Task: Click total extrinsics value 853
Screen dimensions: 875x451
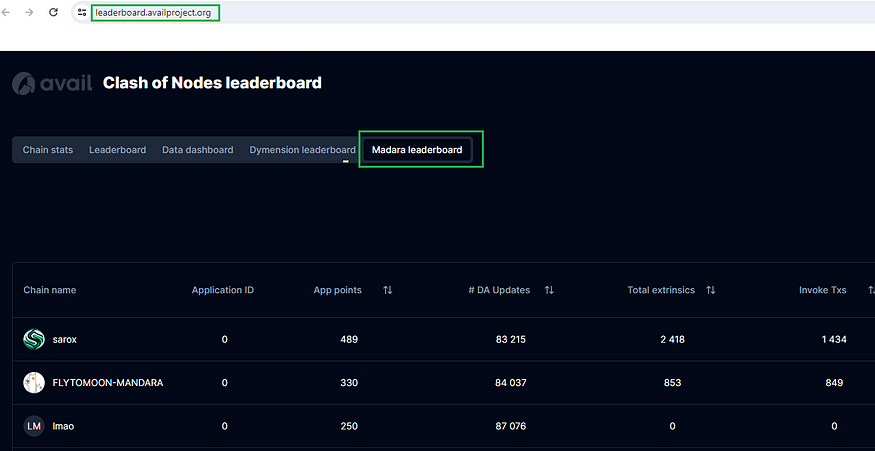Action: coord(672,383)
